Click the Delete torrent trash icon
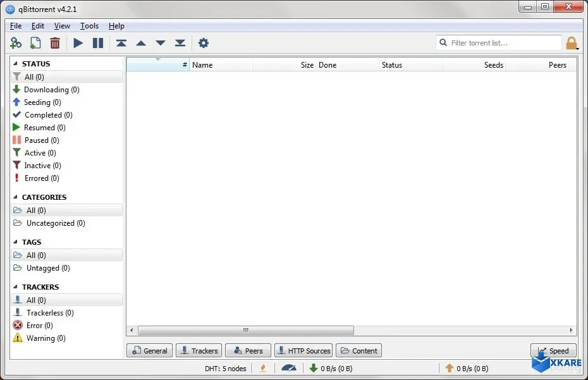This screenshot has height=380, width=588. click(55, 42)
